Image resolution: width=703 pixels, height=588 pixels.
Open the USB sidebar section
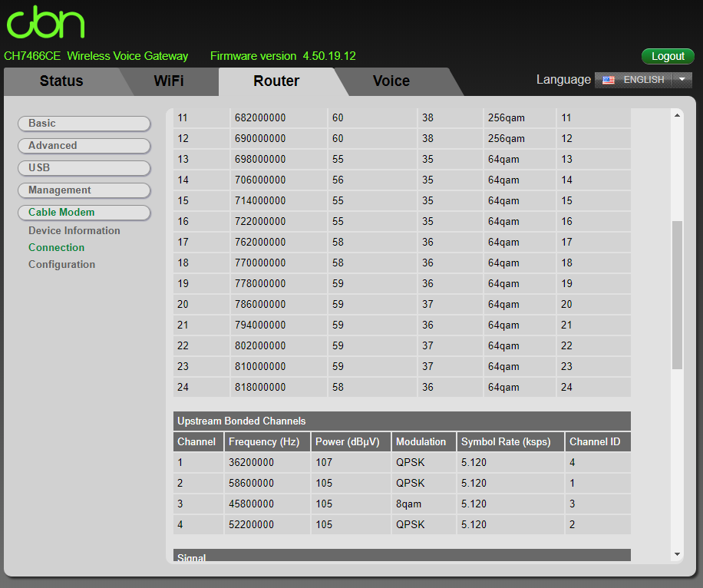(84, 168)
